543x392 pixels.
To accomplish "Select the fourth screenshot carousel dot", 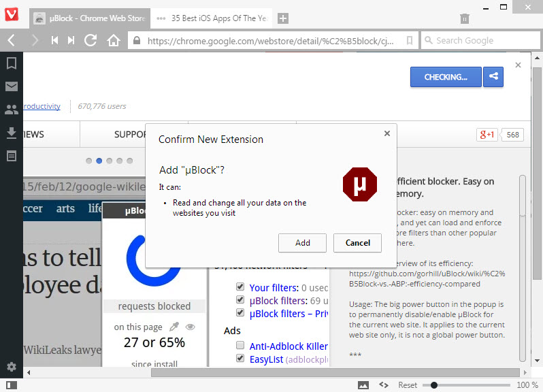I will (120, 161).
